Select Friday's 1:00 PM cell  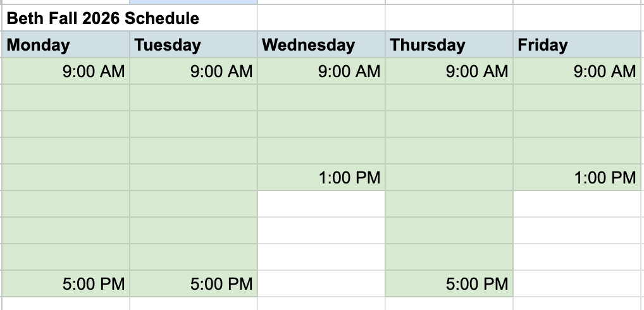click(577, 177)
